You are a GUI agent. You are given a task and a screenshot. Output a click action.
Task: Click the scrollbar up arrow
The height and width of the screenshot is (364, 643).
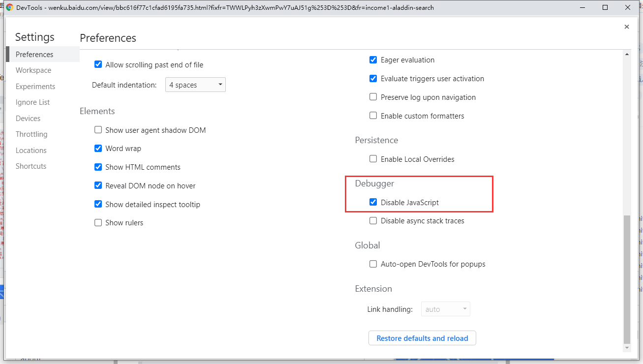tap(627, 54)
